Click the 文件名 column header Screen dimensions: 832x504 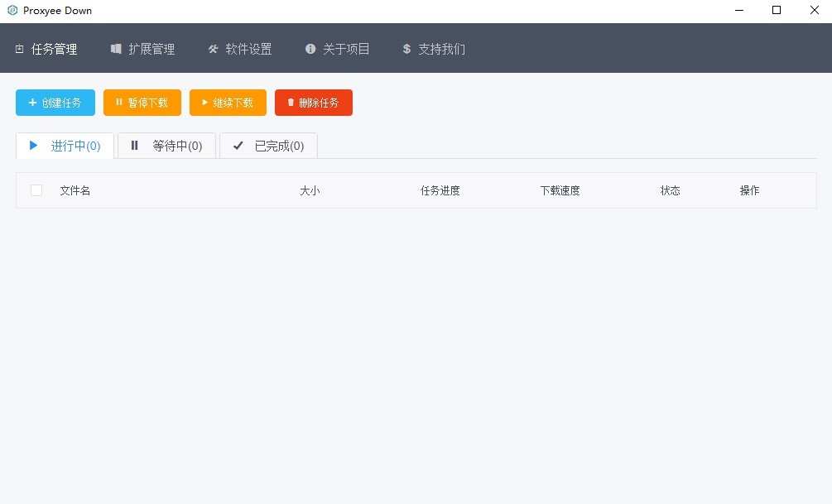click(75, 190)
